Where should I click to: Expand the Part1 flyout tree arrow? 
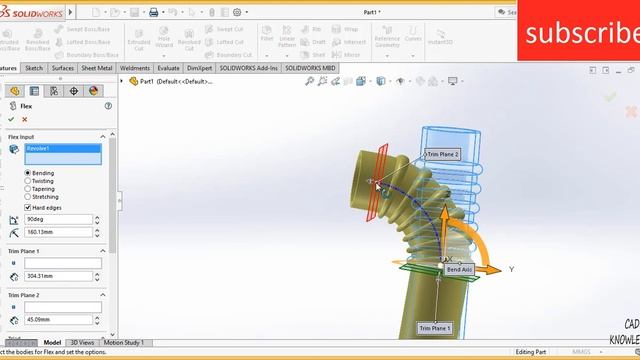click(x=122, y=81)
